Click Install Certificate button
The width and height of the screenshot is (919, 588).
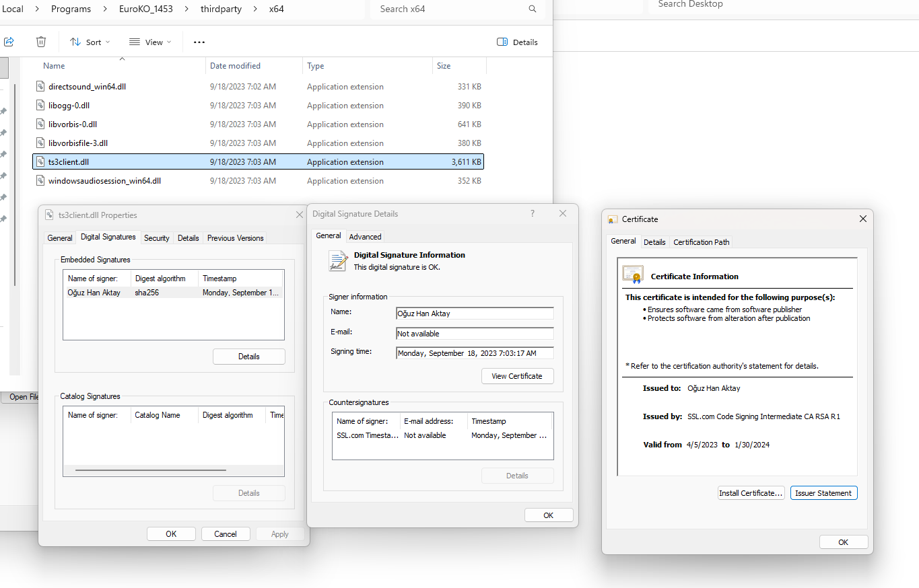751,493
